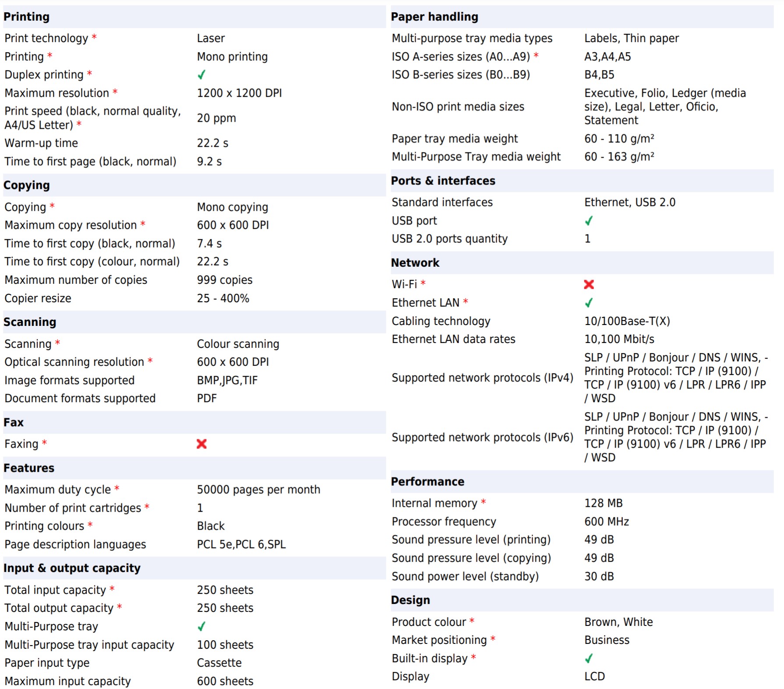The height and width of the screenshot is (689, 784).
Task: Click the green checkmark for Duplex printing
Action: pos(201,75)
